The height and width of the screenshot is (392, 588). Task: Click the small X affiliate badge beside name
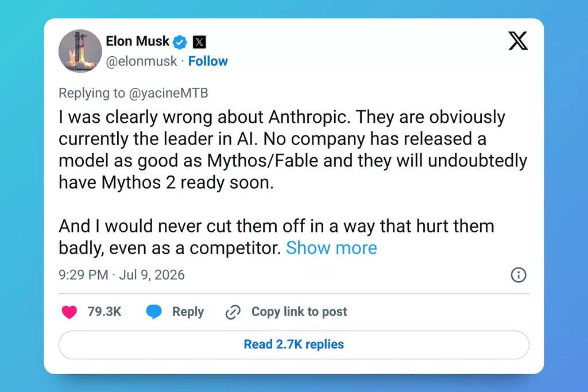[199, 42]
